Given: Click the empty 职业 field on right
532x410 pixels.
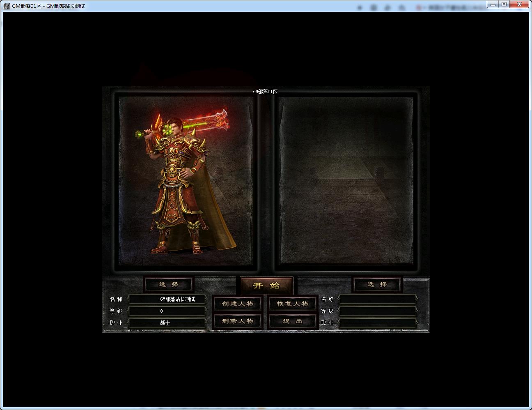Looking at the screenshot, I should tap(378, 323).
